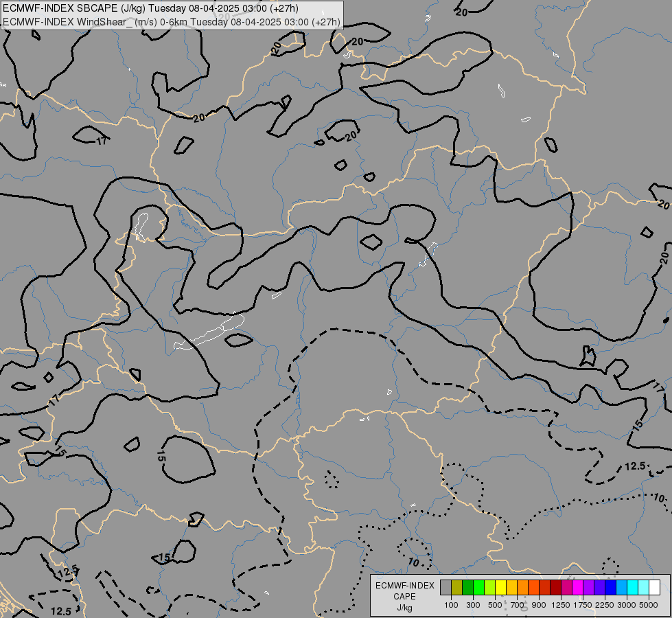Image resolution: width=672 pixels, height=618 pixels.
Task: Select the brick red legend swatch
Action: (x=545, y=588)
